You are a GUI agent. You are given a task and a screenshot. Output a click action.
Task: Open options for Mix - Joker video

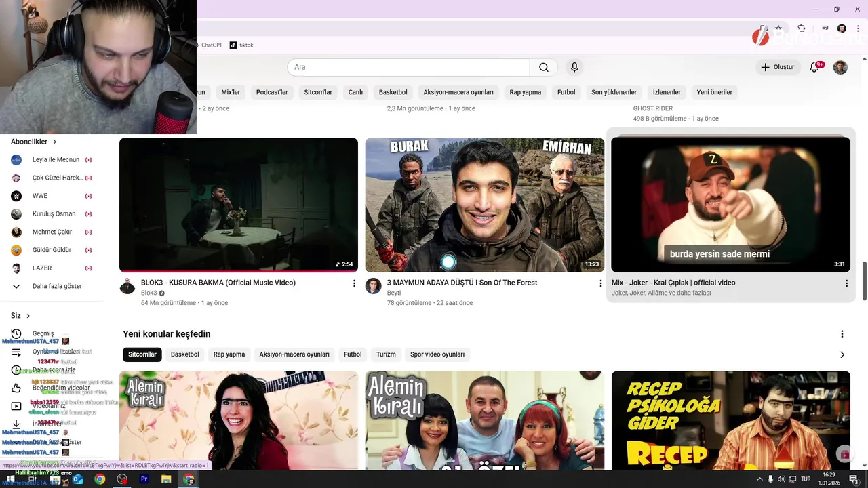point(846,283)
